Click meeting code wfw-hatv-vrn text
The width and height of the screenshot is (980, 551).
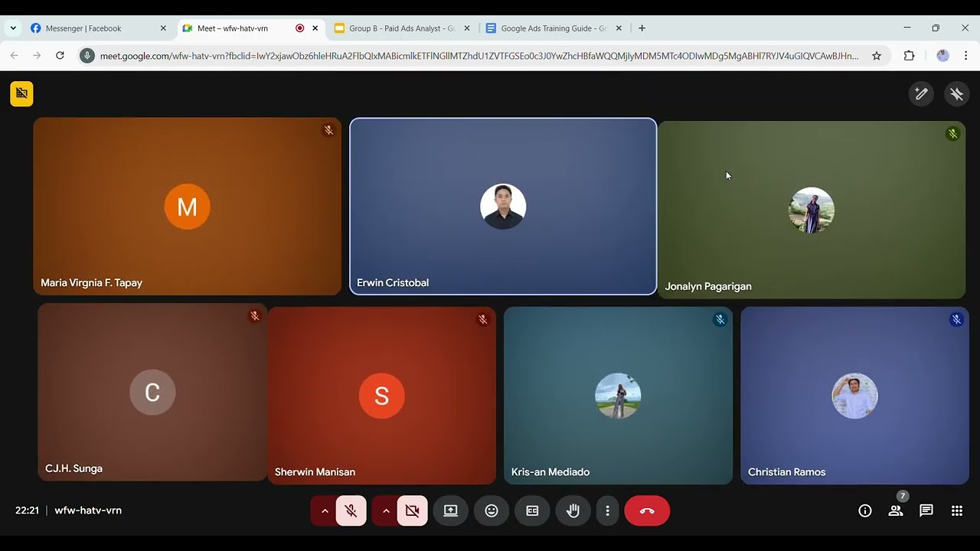(x=88, y=510)
